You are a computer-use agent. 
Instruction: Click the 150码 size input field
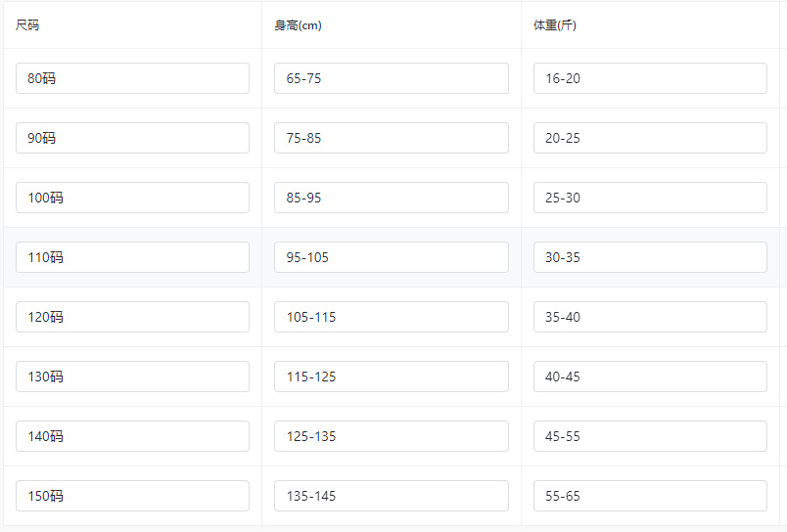coord(132,496)
